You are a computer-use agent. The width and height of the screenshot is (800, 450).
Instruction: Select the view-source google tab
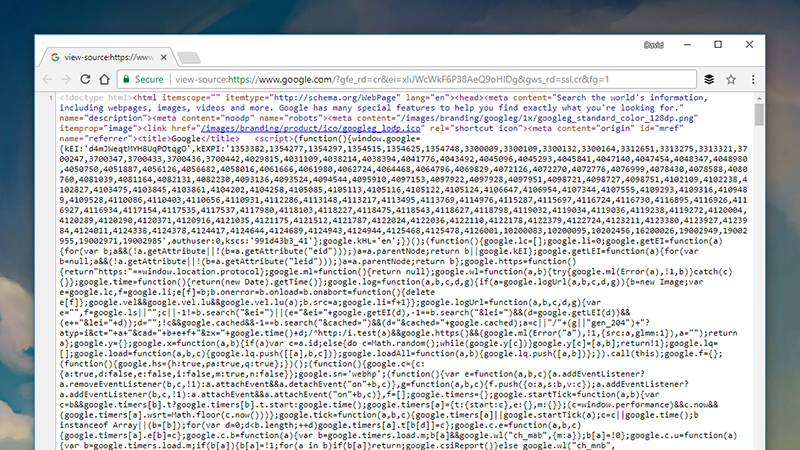(108, 57)
